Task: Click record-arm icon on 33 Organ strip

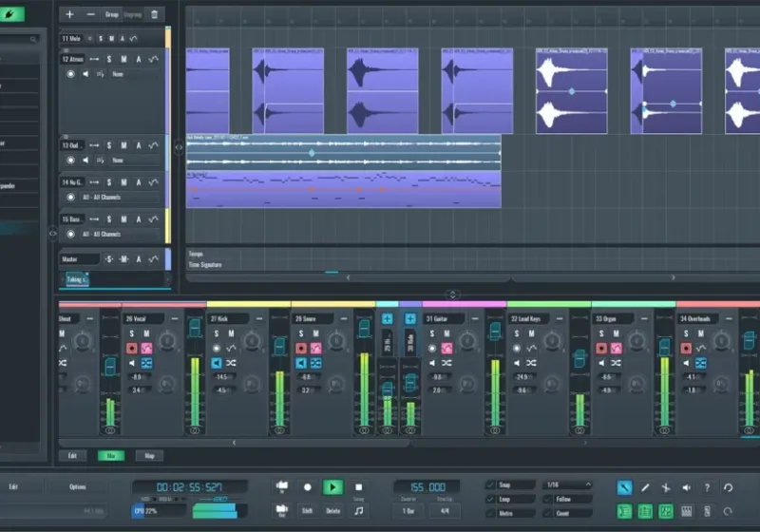Action: [x=601, y=349]
